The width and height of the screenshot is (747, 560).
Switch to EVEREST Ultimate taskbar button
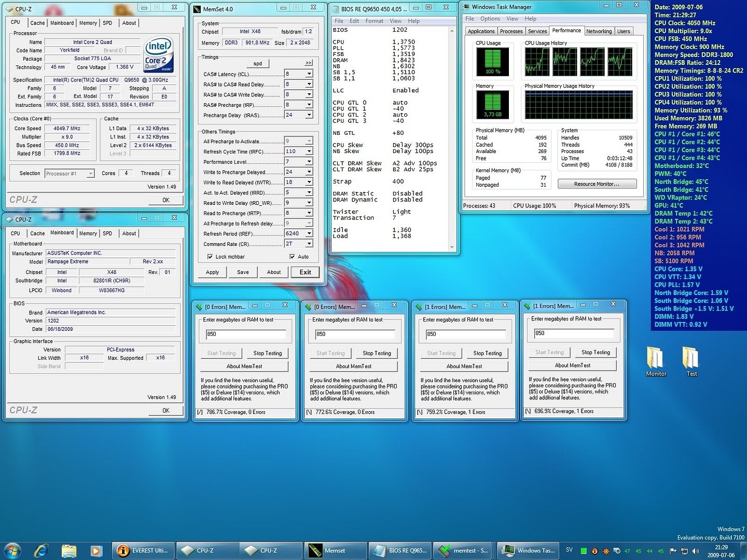click(x=143, y=550)
